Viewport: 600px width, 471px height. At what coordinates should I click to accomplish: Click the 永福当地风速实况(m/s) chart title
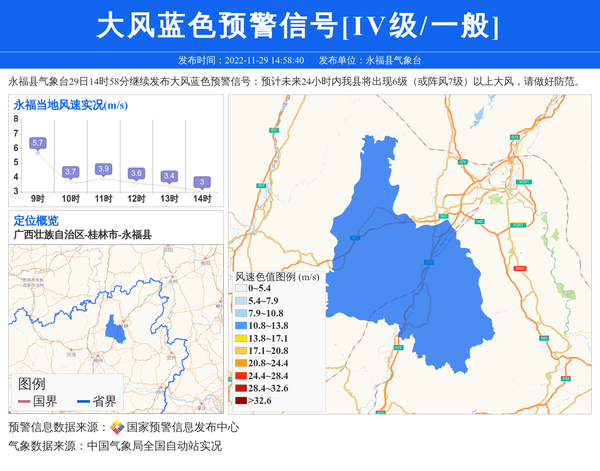(x=70, y=105)
